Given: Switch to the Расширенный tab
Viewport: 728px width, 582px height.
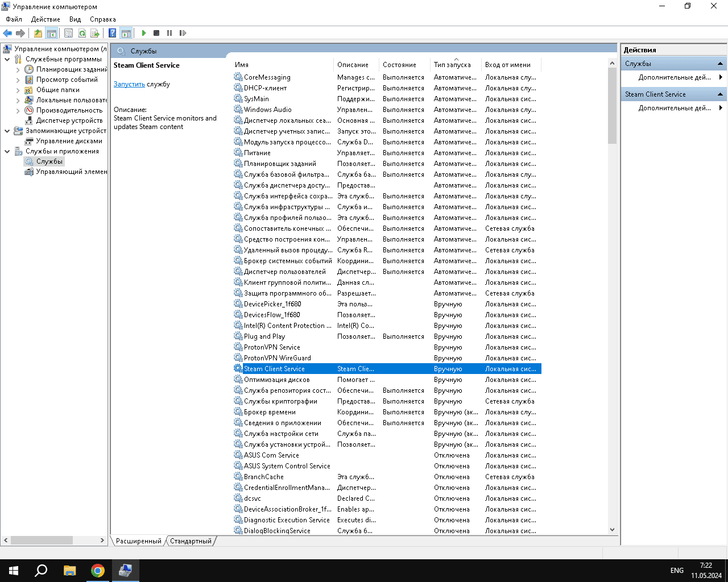Looking at the screenshot, I should pyautogui.click(x=138, y=541).
